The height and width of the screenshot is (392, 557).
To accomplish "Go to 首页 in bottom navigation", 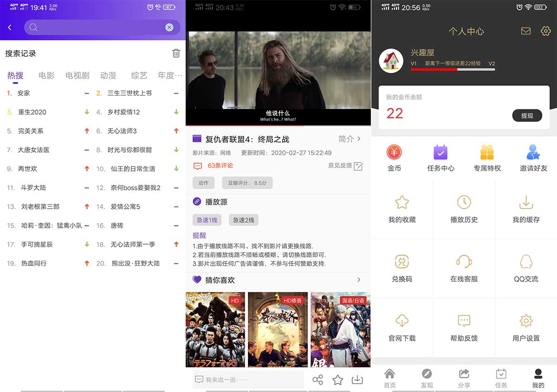I will 390,378.
